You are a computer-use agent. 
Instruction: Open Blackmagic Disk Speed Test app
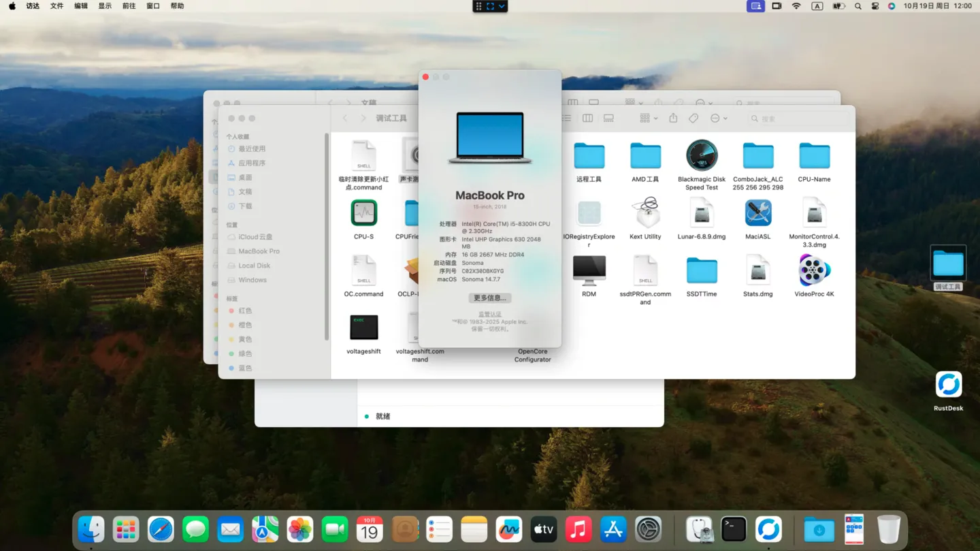(701, 156)
